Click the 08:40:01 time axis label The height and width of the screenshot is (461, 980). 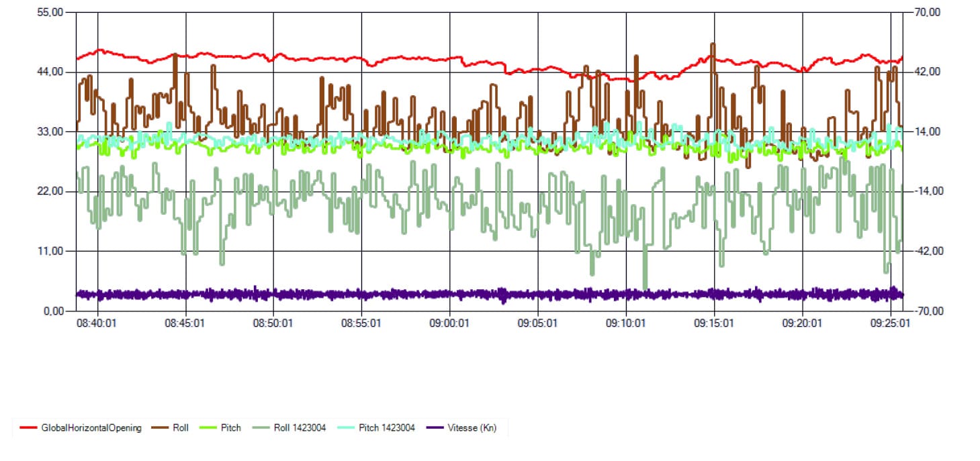click(x=97, y=323)
